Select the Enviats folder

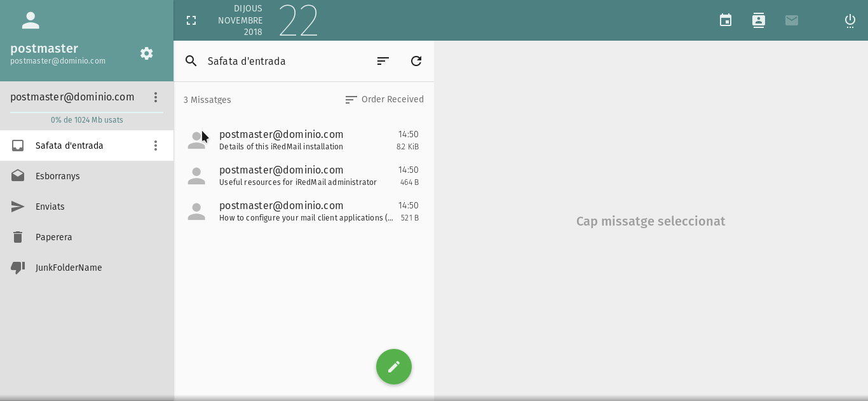86,207
